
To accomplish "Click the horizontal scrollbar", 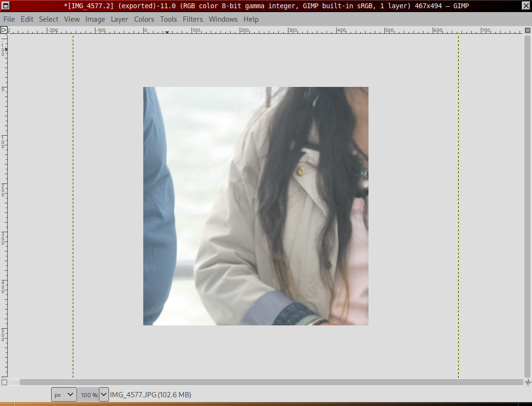I will pos(271,382).
